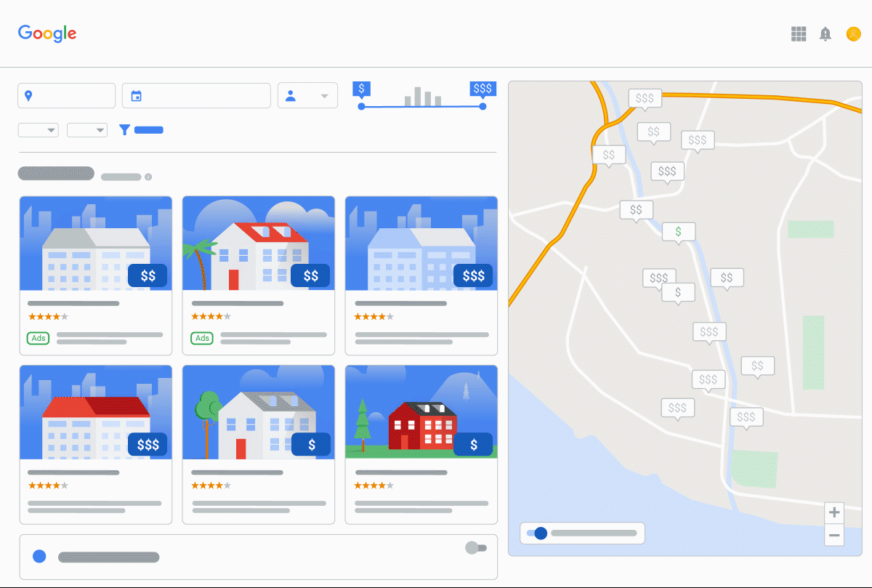Open the red cabin with pine tree
Image resolution: width=872 pixels, height=588 pixels.
[421, 412]
